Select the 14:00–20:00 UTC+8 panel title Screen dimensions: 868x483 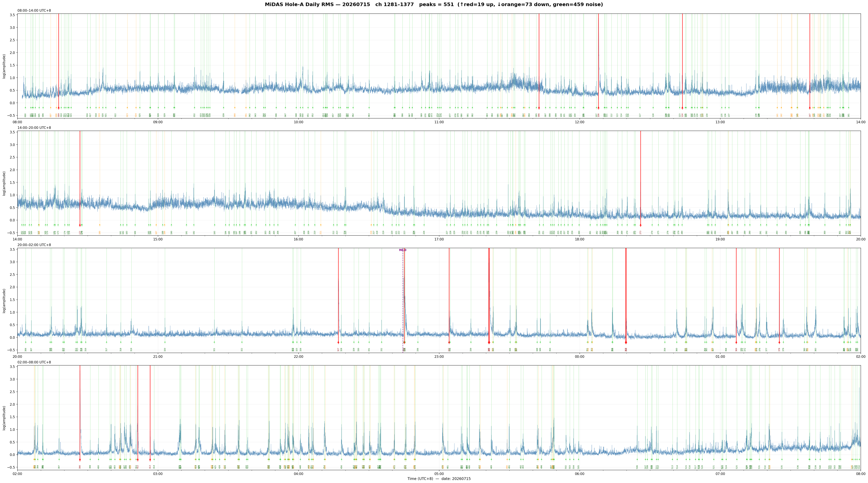34,128
